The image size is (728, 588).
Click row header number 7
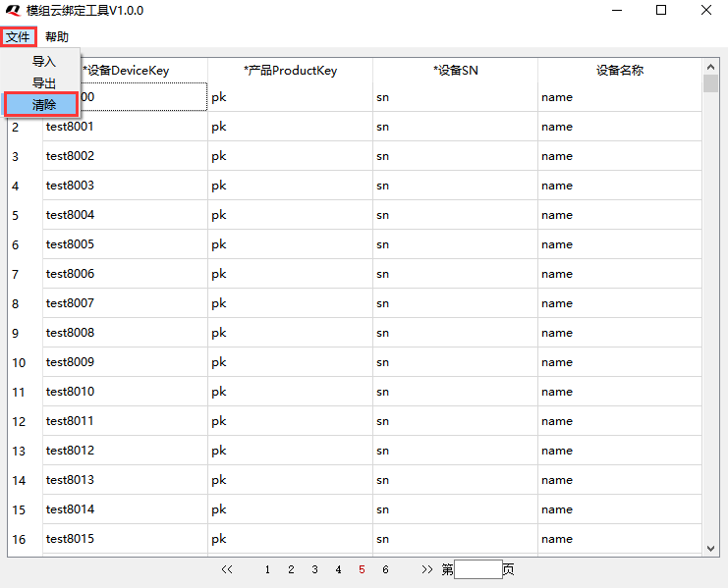coord(26,274)
